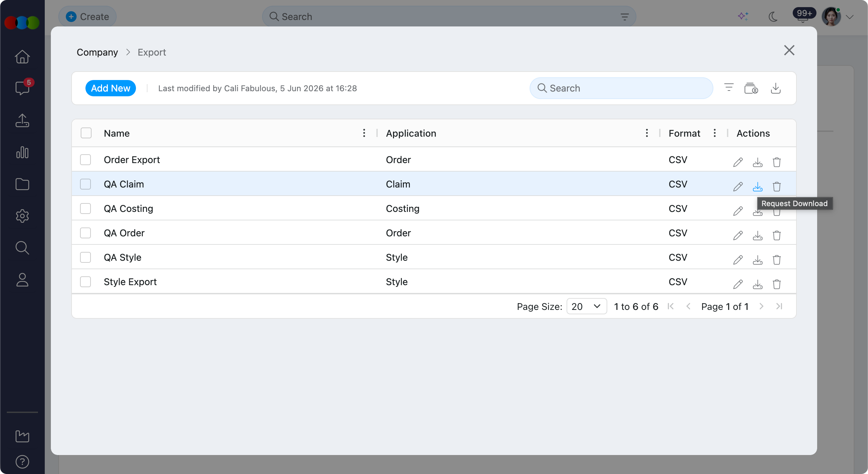
Task: Check the Style Export row checkbox
Action: 85,282
